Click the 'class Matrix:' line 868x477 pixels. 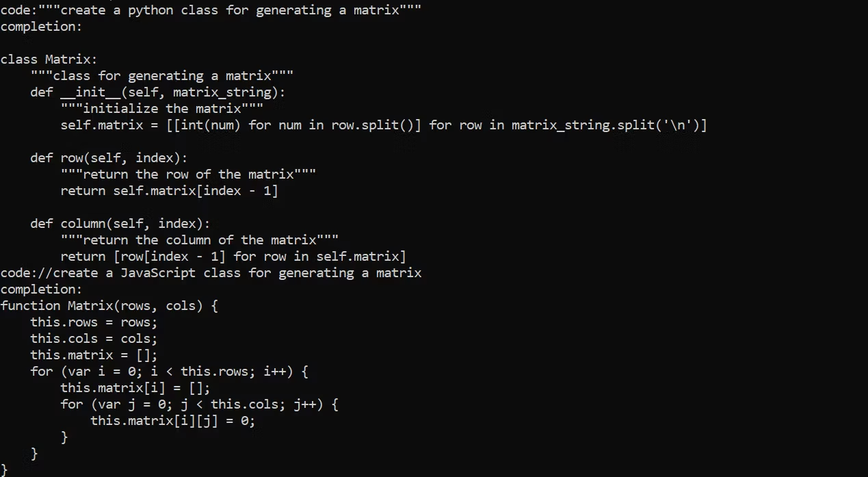49,60
